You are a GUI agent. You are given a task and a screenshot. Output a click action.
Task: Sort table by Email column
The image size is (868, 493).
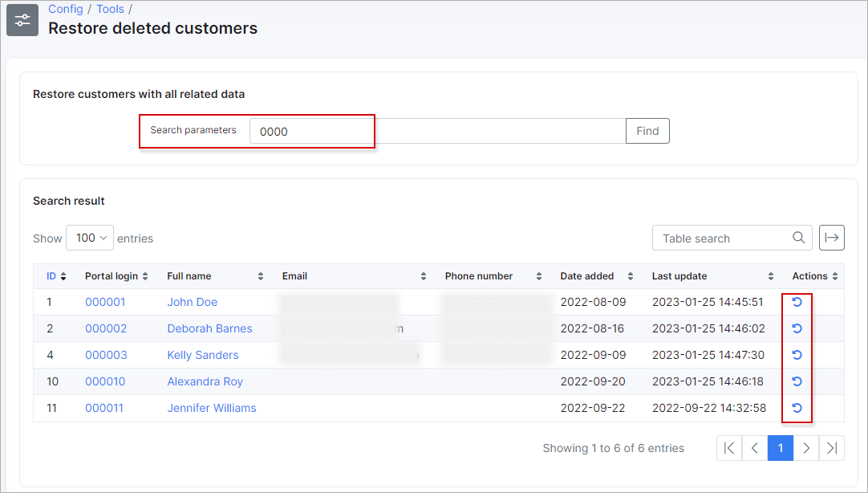(x=354, y=276)
